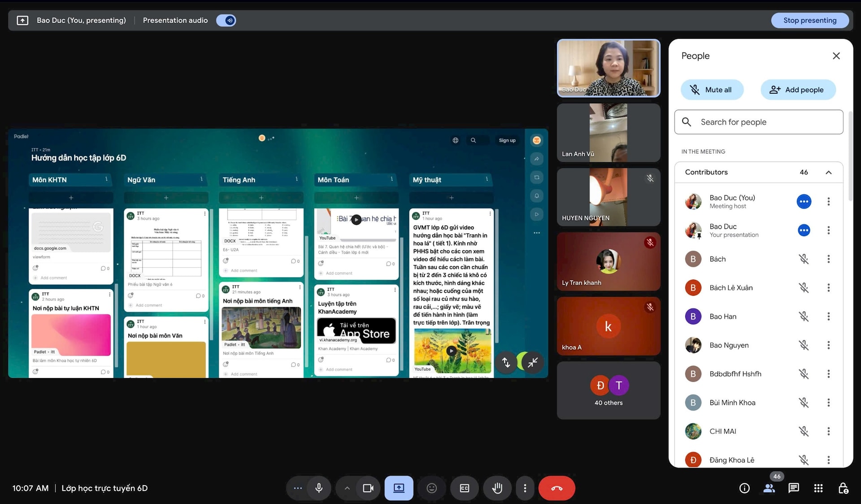Toggle the Presentation audio switch
The width and height of the screenshot is (861, 504).
(226, 20)
